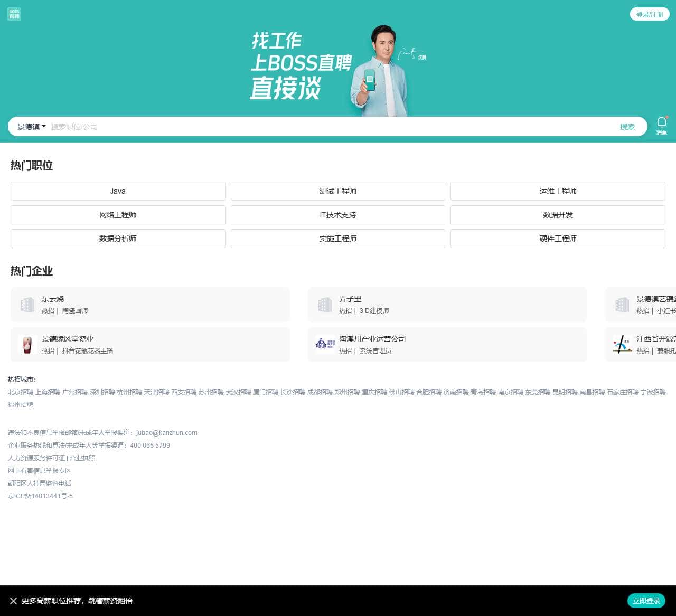
Task: Click the 上海招聘 city link
Action: pyautogui.click(x=48, y=392)
